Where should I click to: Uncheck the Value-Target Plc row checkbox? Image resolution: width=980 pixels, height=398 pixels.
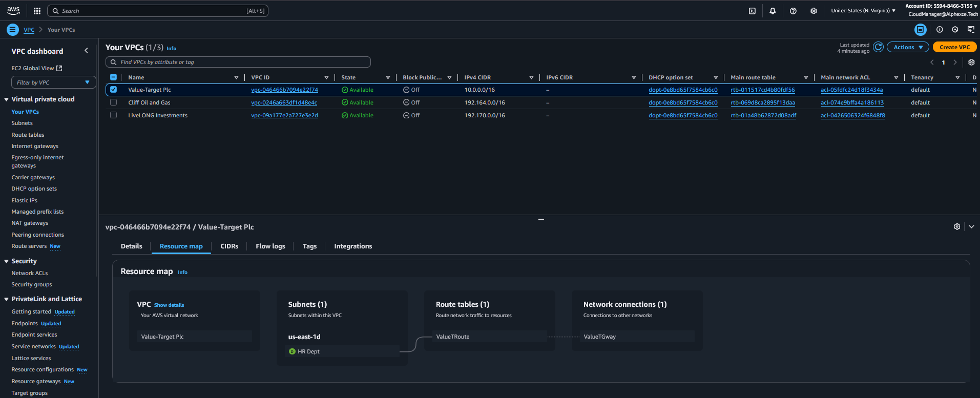pos(113,90)
